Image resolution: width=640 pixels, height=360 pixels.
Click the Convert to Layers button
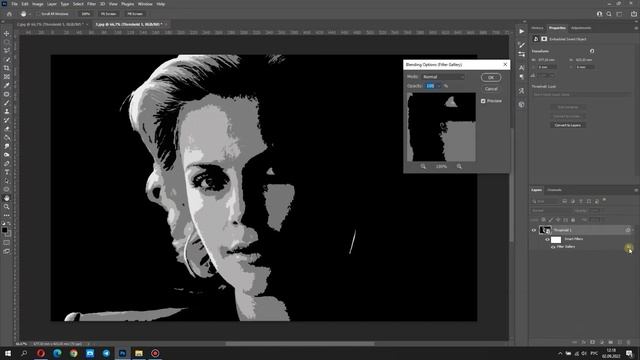pyautogui.click(x=567, y=125)
